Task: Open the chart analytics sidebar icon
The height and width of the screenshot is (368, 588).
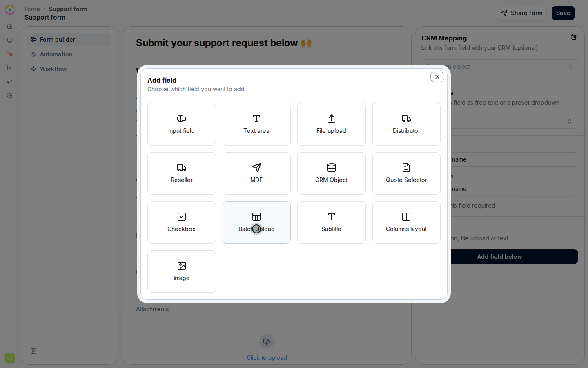Action: coord(10,68)
